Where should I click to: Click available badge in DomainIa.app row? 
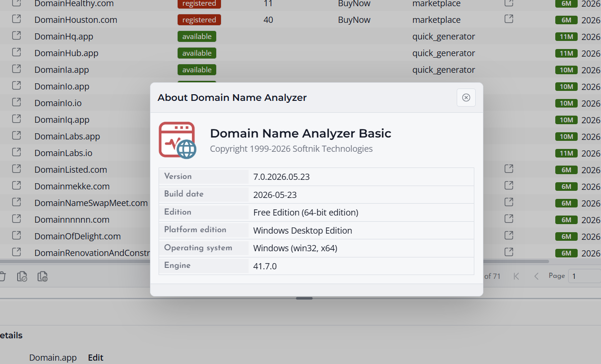click(197, 69)
